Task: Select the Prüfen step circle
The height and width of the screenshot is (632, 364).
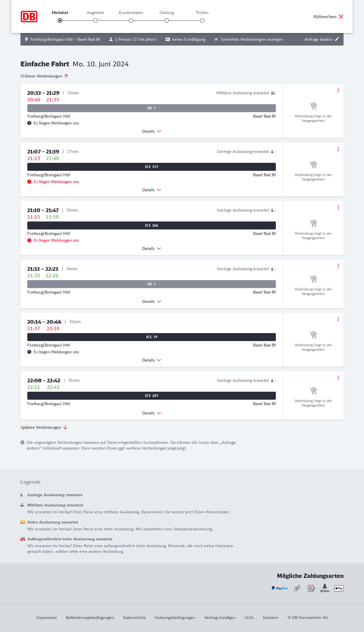Action: pyautogui.click(x=202, y=20)
